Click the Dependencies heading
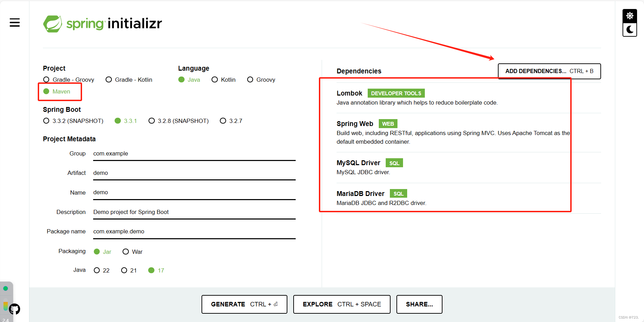 click(x=359, y=71)
